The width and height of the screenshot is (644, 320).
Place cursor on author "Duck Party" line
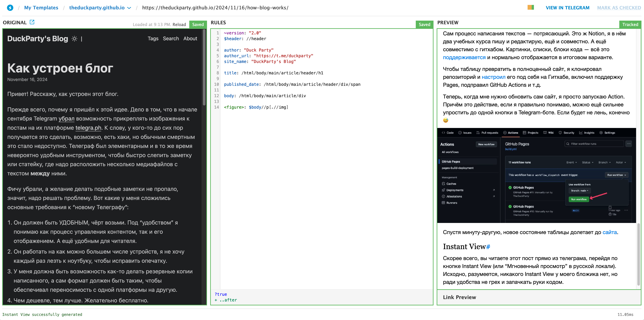coord(249,50)
